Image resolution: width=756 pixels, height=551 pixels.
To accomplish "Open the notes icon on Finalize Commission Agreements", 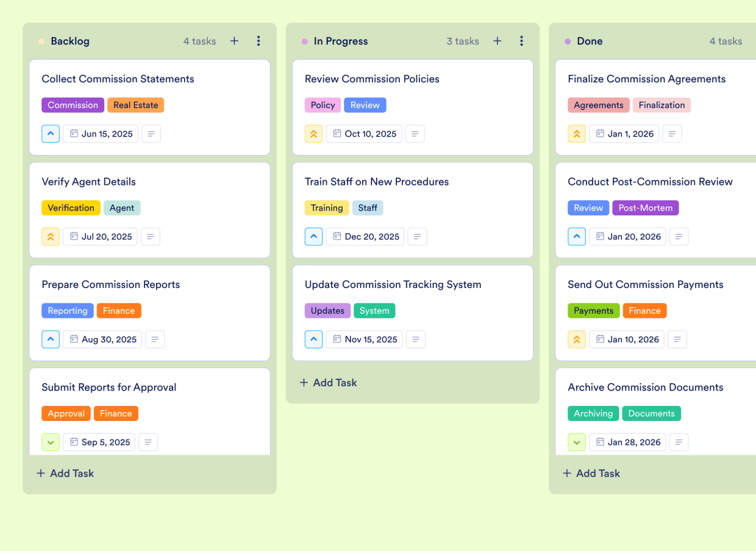I will coord(672,134).
